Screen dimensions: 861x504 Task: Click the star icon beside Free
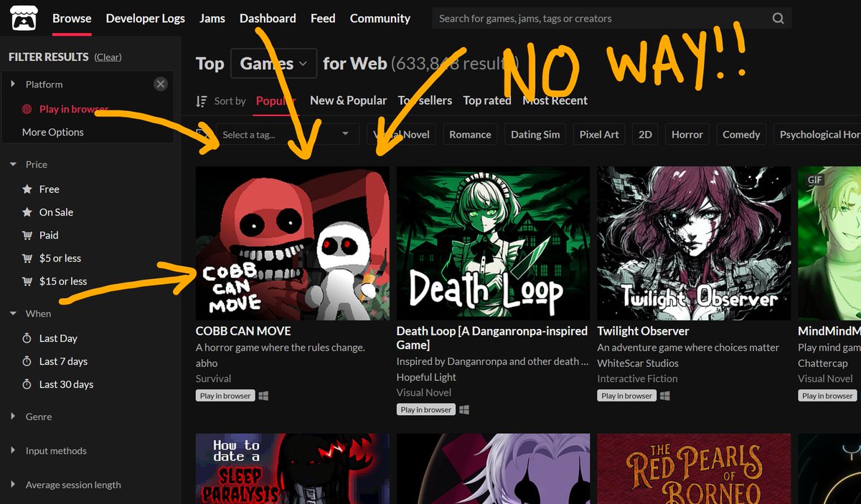point(27,189)
